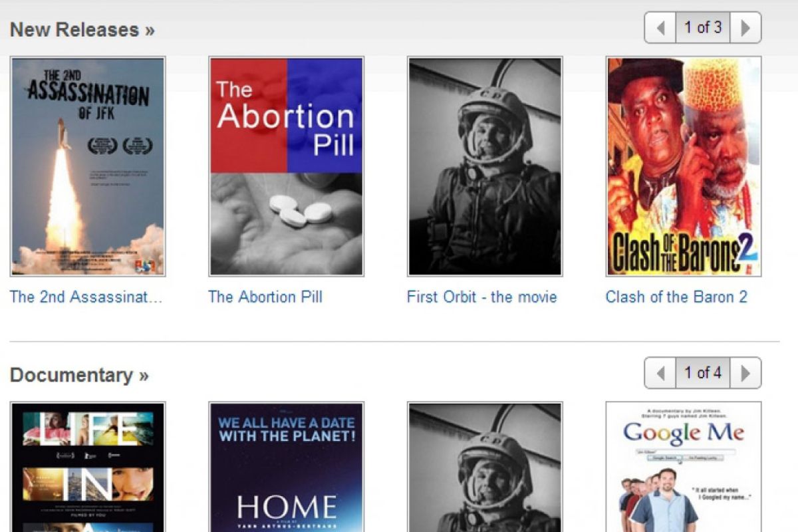Go to next page of New Releases

click(745, 28)
